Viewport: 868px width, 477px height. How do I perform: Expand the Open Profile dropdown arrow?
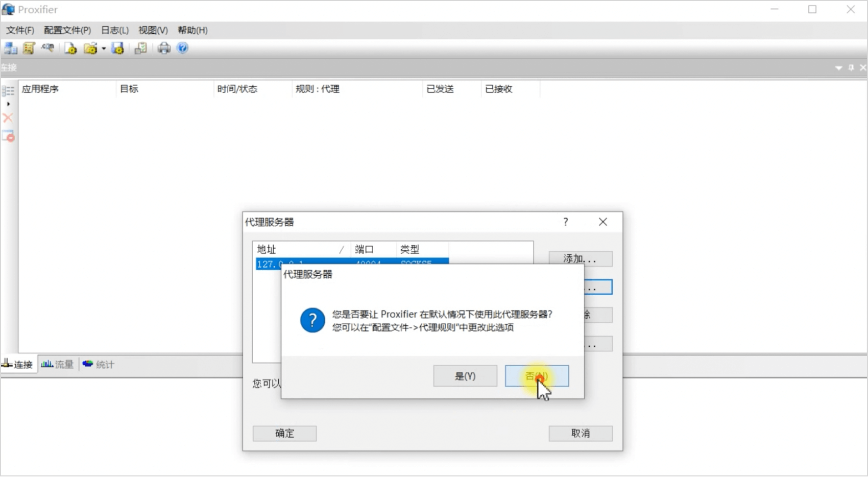[103, 49]
